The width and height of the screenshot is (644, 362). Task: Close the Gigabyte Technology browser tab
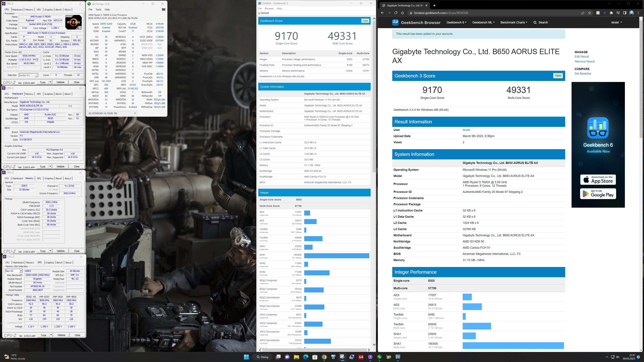pyautogui.click(x=426, y=6)
